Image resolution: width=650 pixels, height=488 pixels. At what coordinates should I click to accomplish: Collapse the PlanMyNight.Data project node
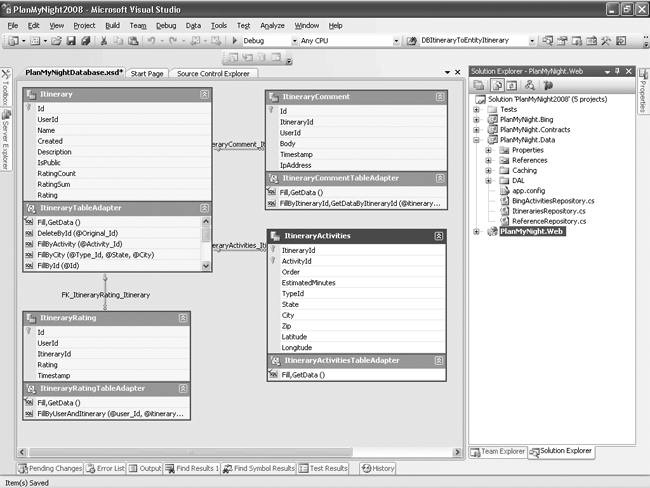(x=476, y=140)
